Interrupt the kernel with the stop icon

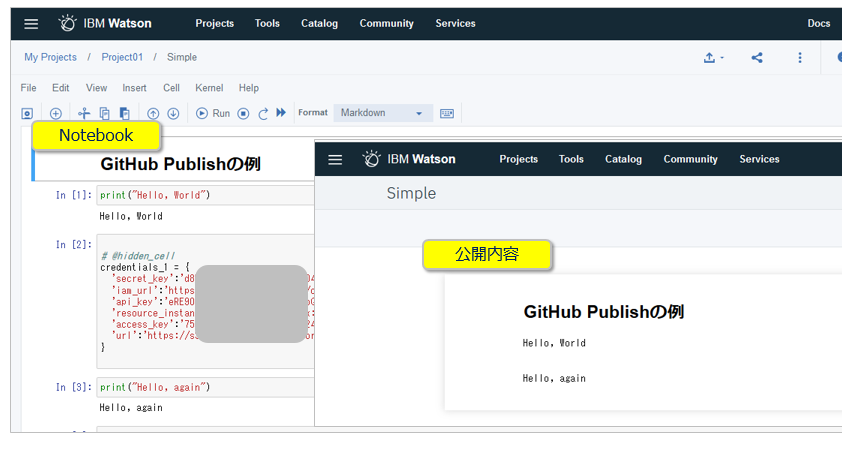pyautogui.click(x=243, y=113)
